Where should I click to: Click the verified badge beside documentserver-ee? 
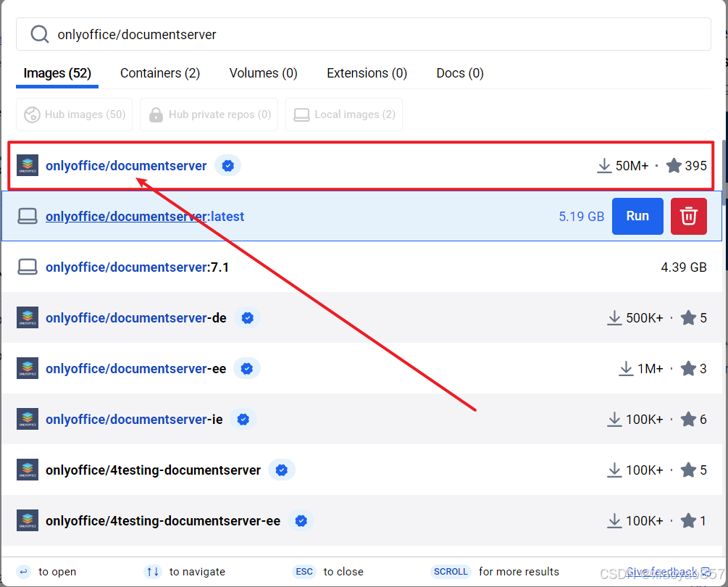pos(247,368)
